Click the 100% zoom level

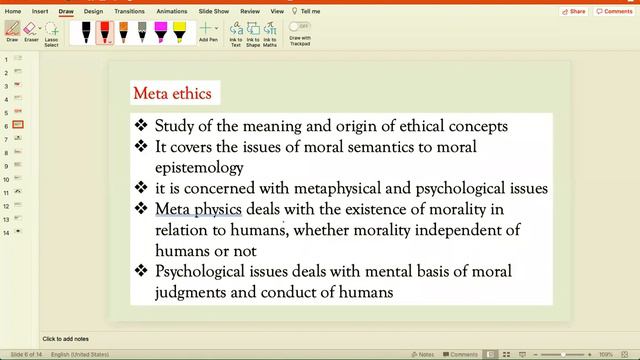click(x=606, y=355)
